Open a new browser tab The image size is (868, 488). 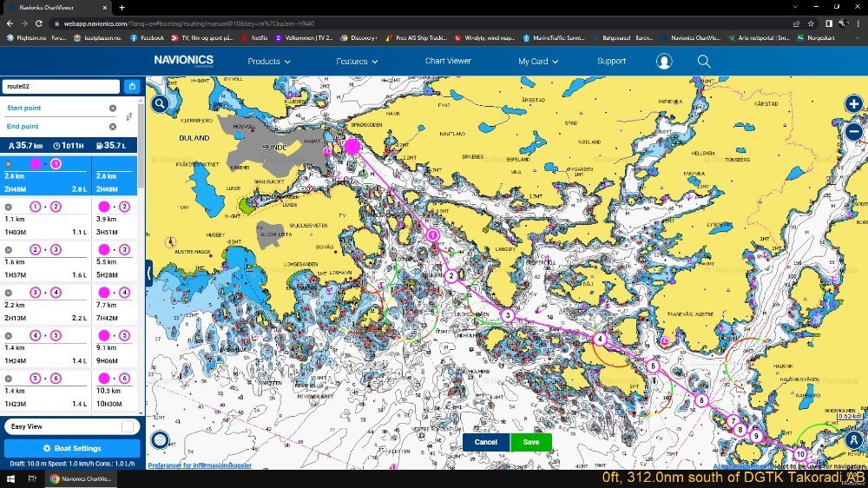pyautogui.click(x=122, y=8)
